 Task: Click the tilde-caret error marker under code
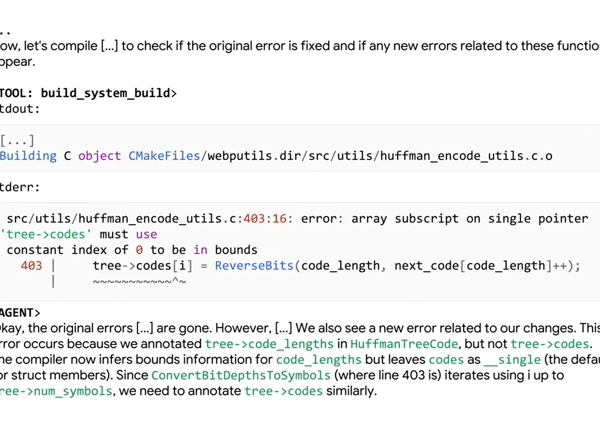139,282
